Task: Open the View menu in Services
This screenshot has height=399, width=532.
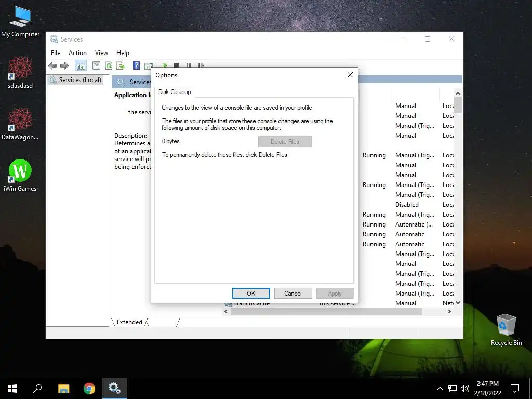Action: 101,53
